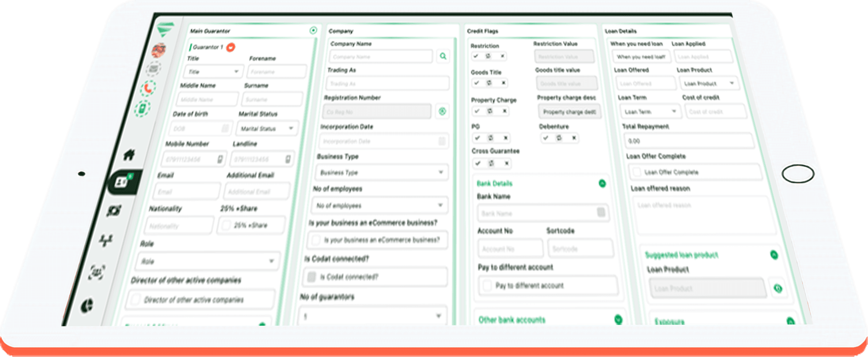Open the Business Type dropdown

(x=382, y=173)
